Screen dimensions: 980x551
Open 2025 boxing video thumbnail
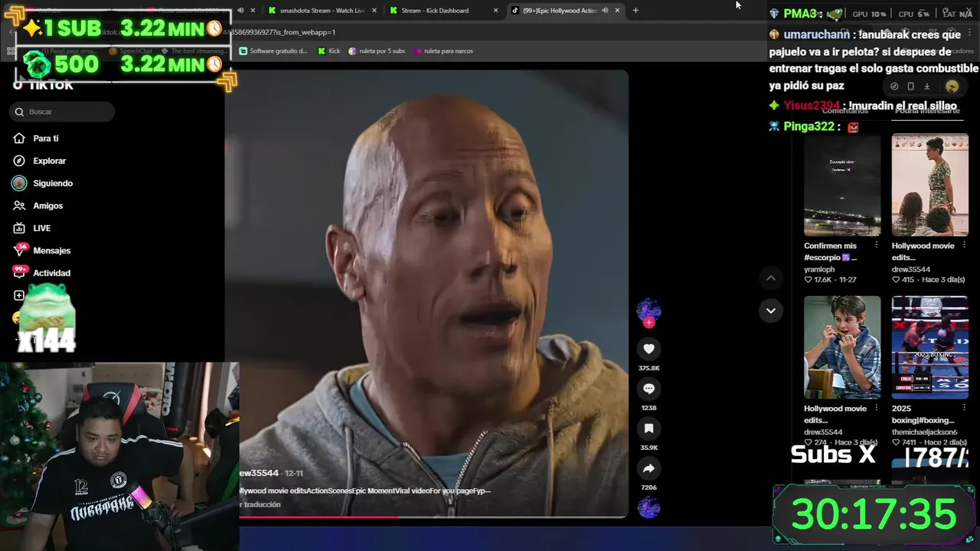929,347
